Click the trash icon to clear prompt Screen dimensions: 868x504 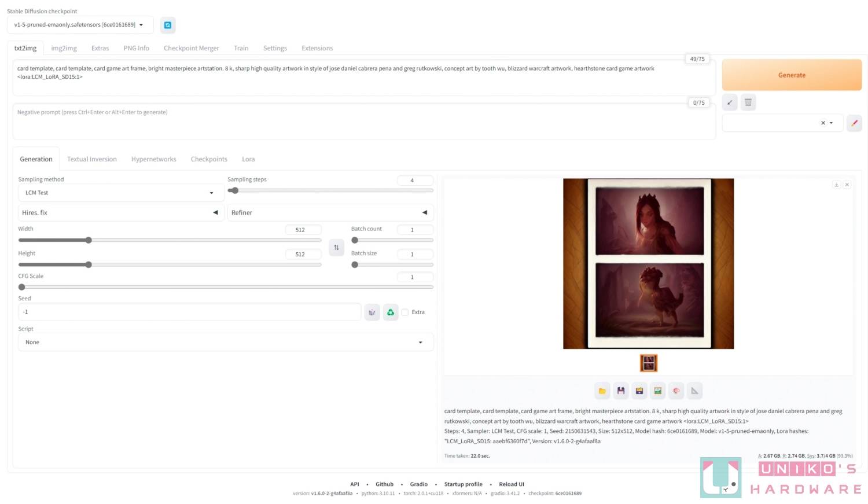tap(748, 102)
